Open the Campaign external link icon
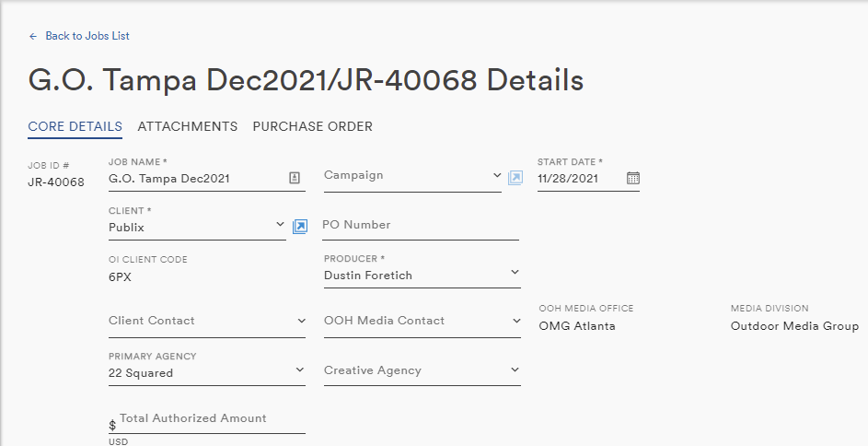The height and width of the screenshot is (446, 868). (515, 177)
